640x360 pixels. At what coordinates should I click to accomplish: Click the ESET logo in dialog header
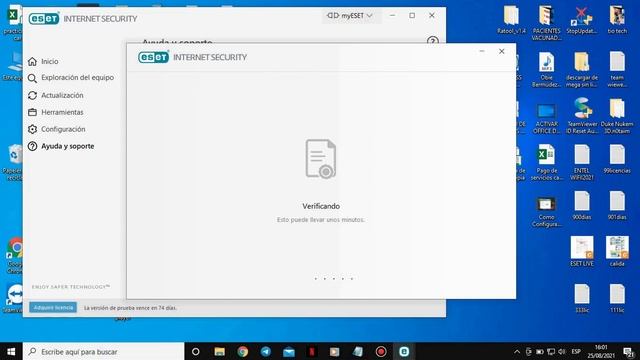(153, 57)
